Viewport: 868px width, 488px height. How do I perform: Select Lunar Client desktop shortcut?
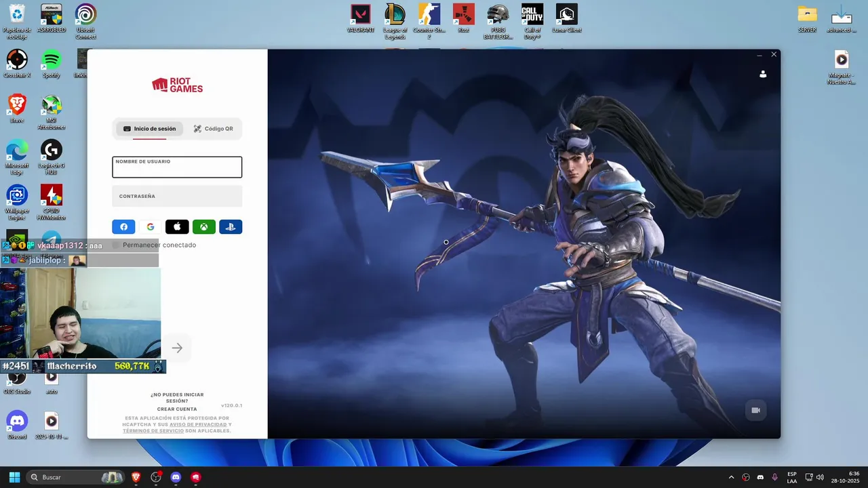coord(567,19)
